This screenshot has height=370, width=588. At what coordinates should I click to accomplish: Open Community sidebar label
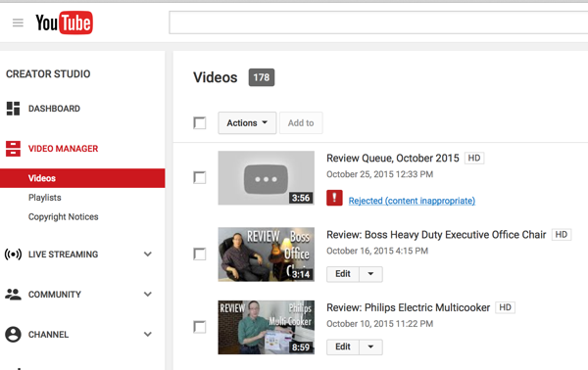54,295
